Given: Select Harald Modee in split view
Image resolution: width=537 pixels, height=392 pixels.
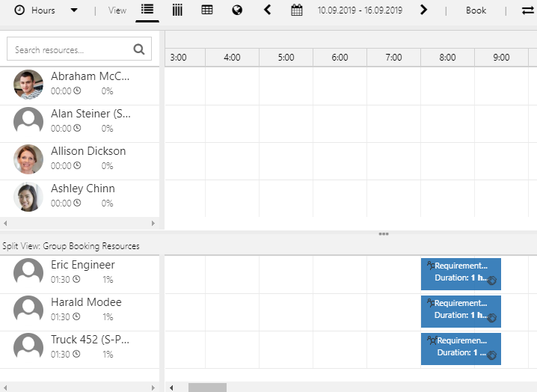Looking at the screenshot, I should click(x=79, y=312).
